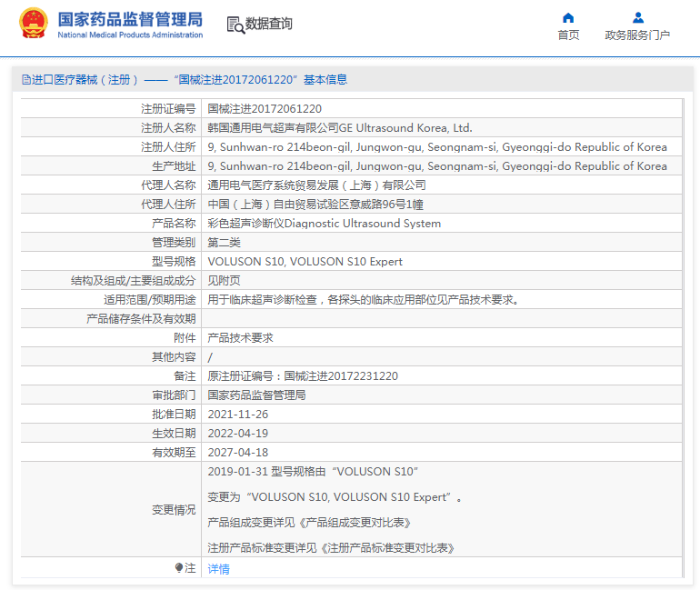This screenshot has width=700, height=590.
Task: Click the user icon above 政务服务门户
Action: [x=637, y=17]
